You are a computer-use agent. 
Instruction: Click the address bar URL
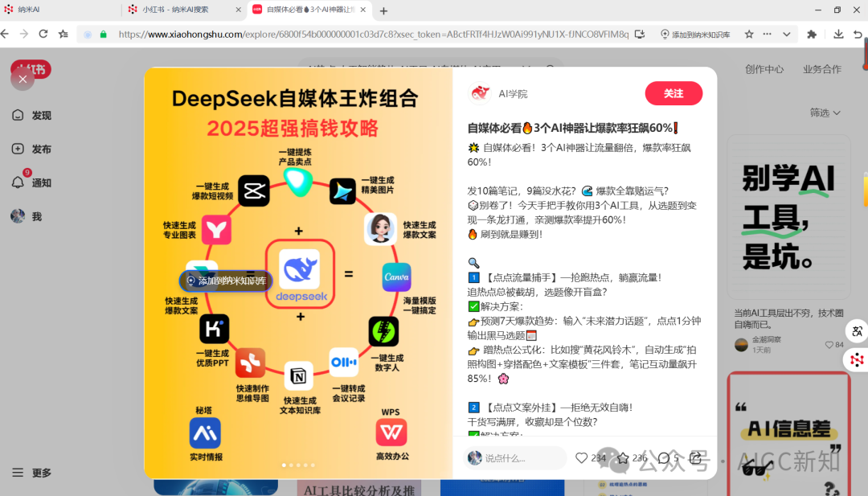click(374, 35)
